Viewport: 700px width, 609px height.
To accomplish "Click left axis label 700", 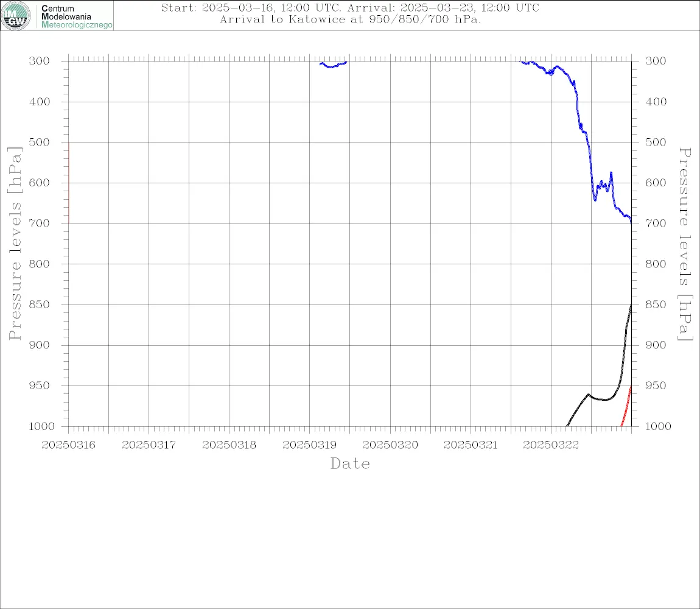I will click(x=40, y=223).
